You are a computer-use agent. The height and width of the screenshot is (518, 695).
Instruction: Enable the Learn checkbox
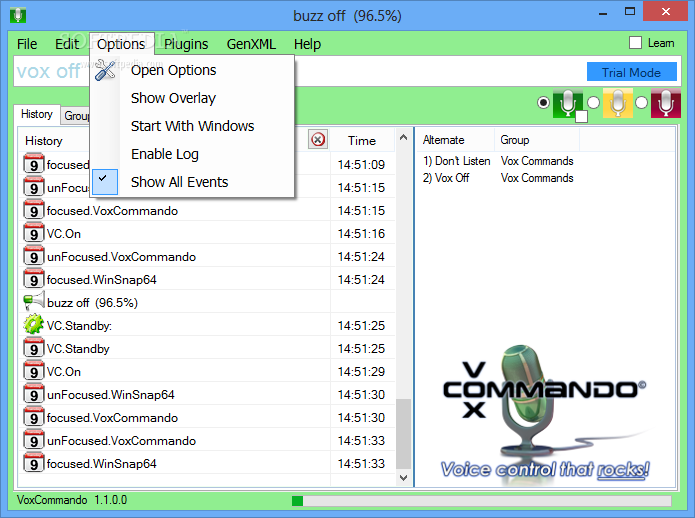pos(635,43)
